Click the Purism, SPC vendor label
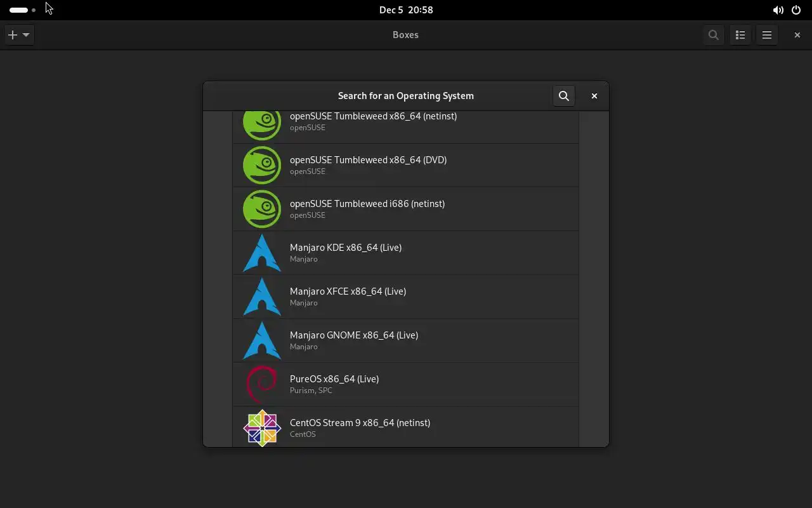812x508 pixels. 311,391
